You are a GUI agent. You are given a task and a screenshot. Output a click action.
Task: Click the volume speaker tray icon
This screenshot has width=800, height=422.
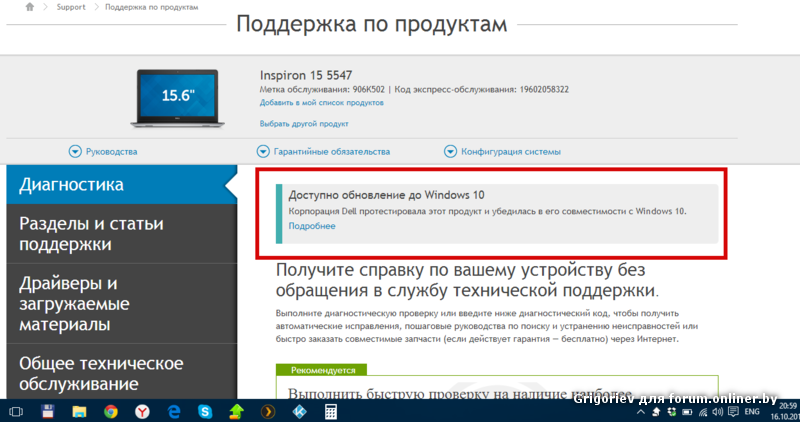(718, 412)
